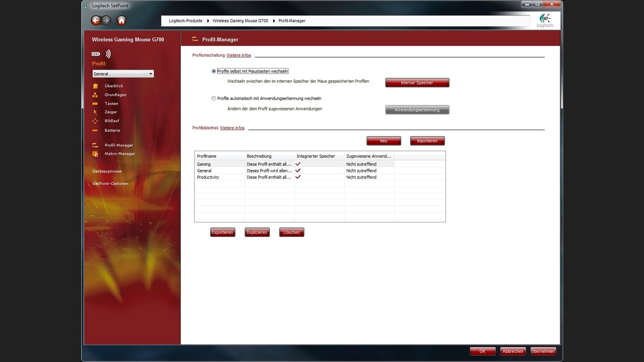Screen dimensions: 644x362
Task: Click the Batterie sidebar icon
Action: point(95,130)
